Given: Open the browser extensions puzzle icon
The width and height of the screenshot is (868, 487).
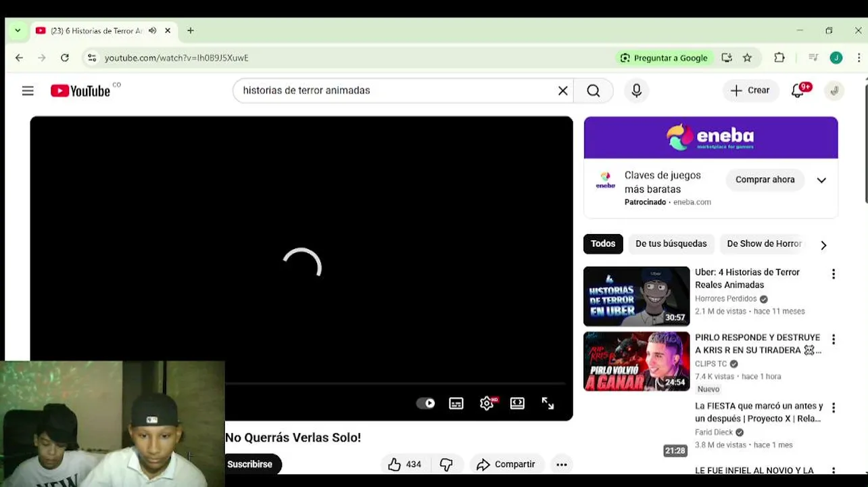Looking at the screenshot, I should pos(779,58).
